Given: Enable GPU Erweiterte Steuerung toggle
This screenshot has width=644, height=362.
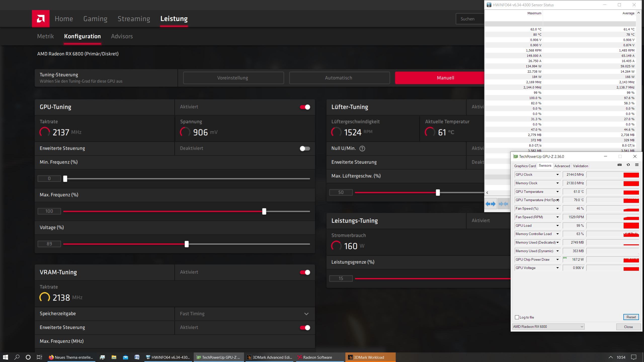Looking at the screenshot, I should (305, 149).
